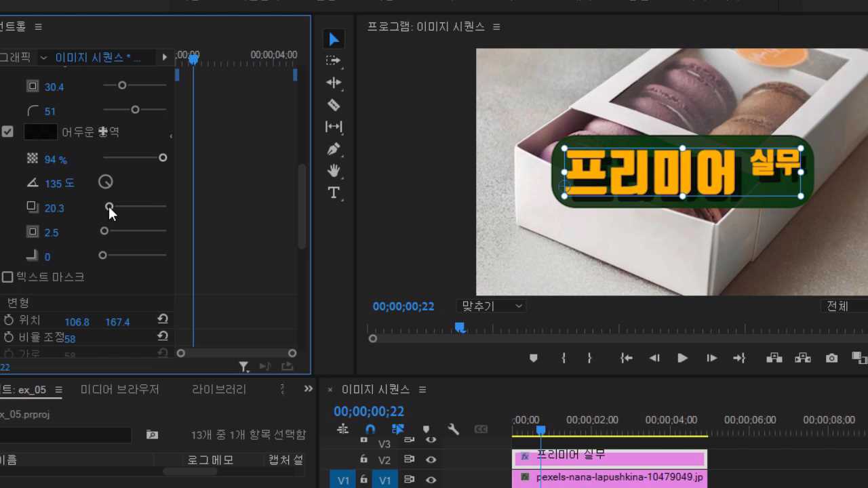This screenshot has height=488, width=868.
Task: Select the Type tool
Action: pos(334,193)
